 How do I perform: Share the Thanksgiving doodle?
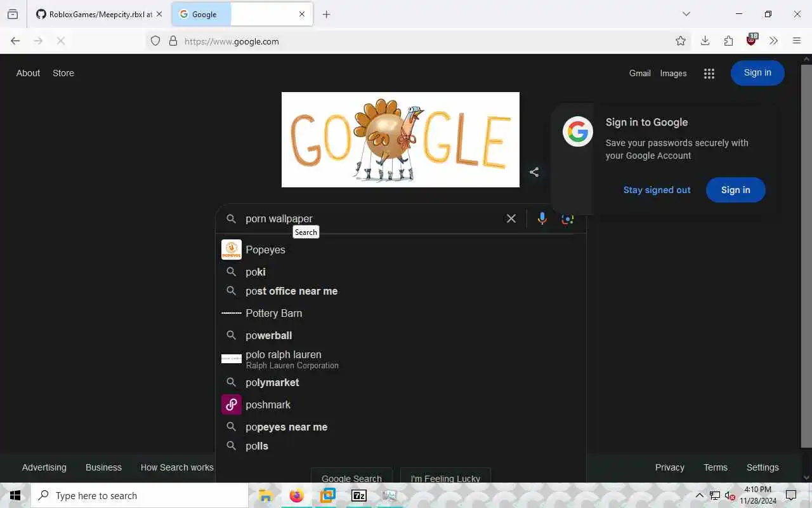[534, 172]
